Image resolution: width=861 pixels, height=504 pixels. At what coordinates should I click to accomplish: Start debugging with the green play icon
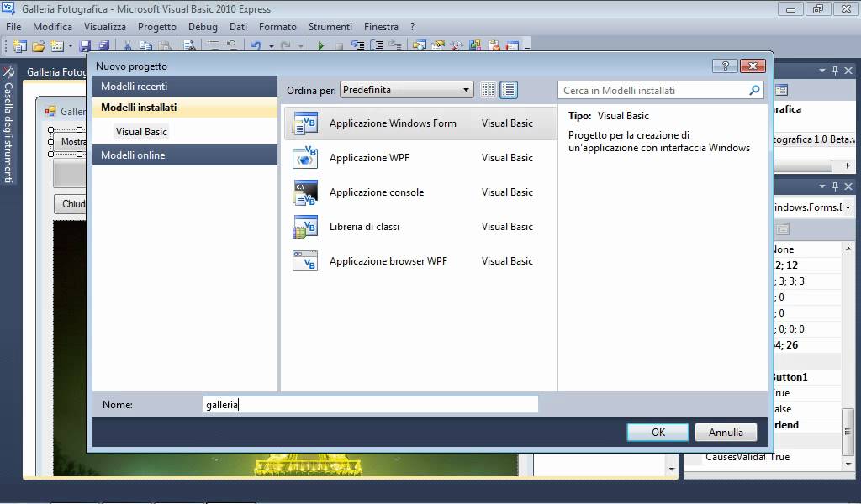[320, 46]
